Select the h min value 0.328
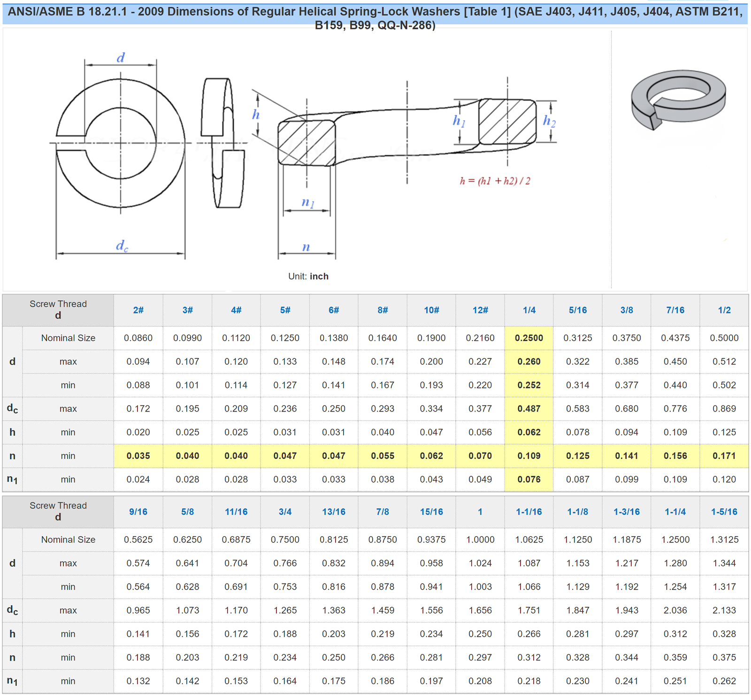 pyautogui.click(x=725, y=634)
